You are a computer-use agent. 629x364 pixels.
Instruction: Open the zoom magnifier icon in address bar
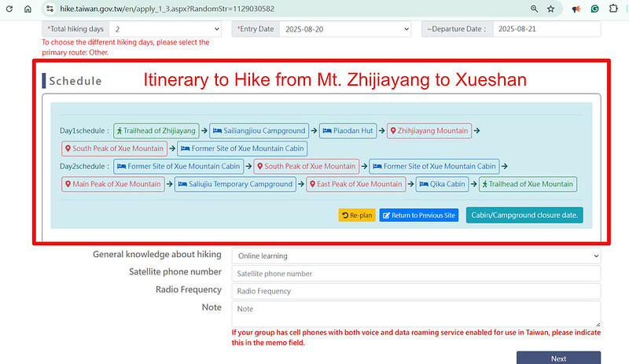click(534, 9)
